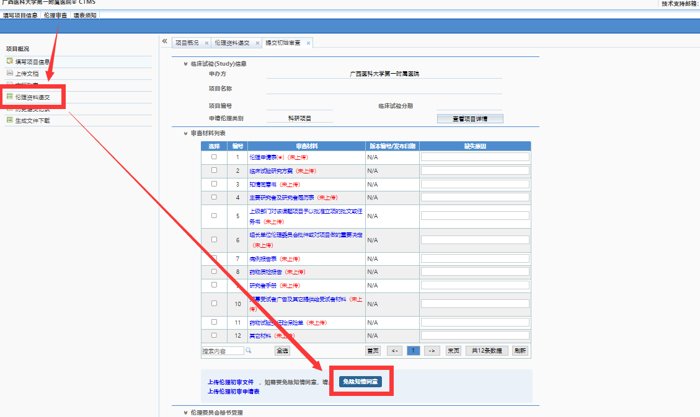The image size is (700, 417).
Task: Click the 生成文件下载 sidebar icon
Action: click(10, 120)
